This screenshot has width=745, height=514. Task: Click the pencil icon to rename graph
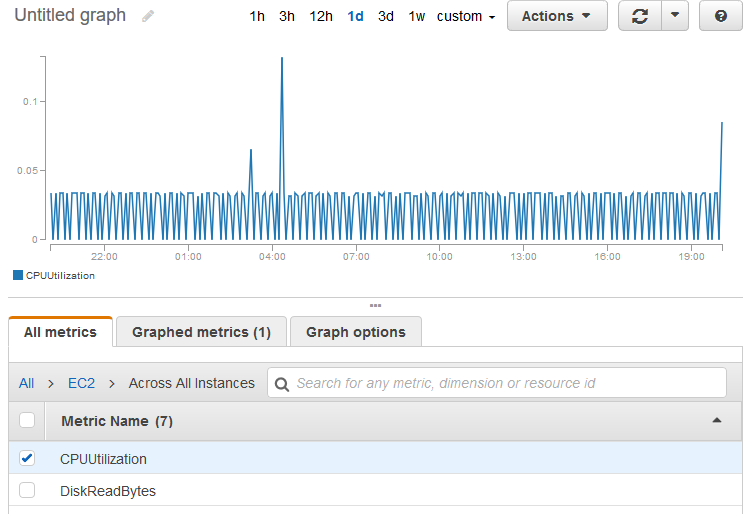(148, 17)
